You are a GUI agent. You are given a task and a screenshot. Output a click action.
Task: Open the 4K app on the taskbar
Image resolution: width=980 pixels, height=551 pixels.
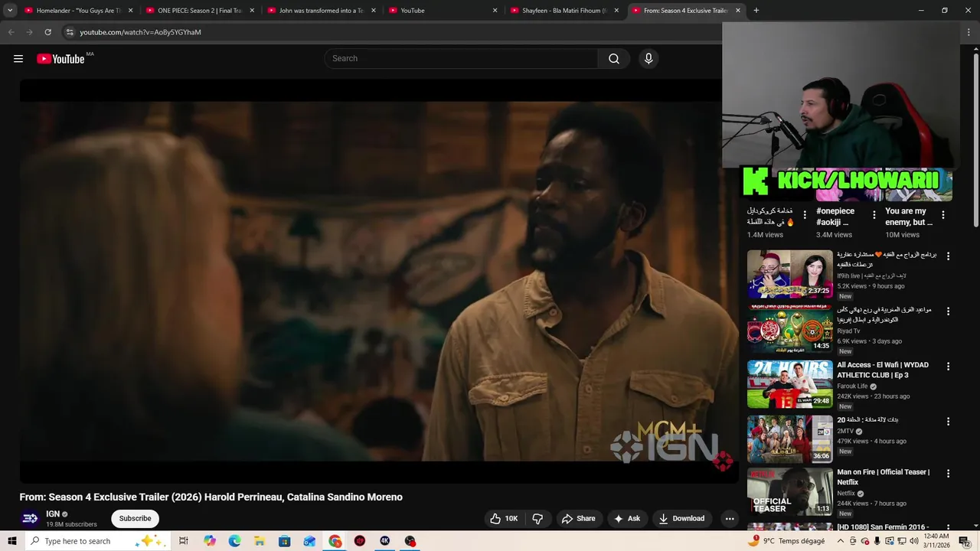click(385, 541)
